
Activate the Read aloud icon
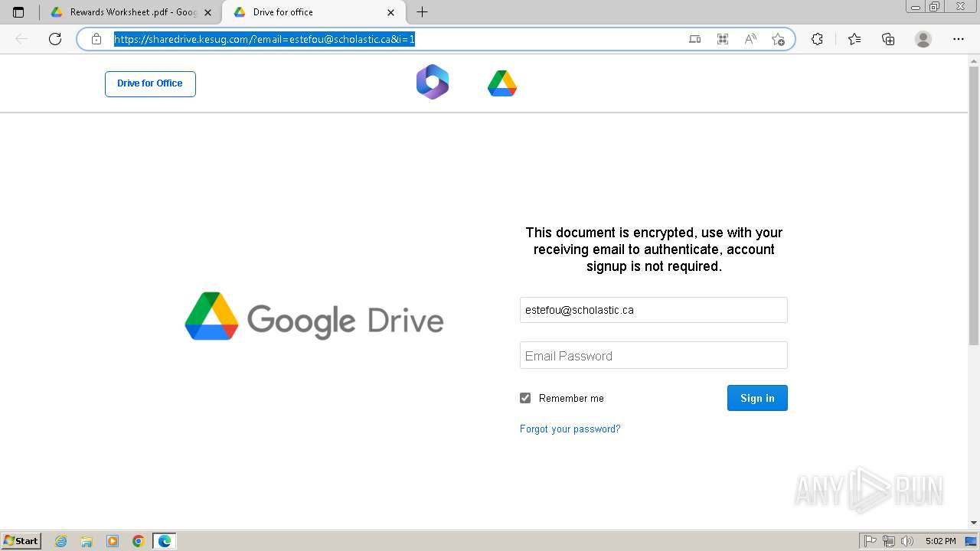(750, 39)
